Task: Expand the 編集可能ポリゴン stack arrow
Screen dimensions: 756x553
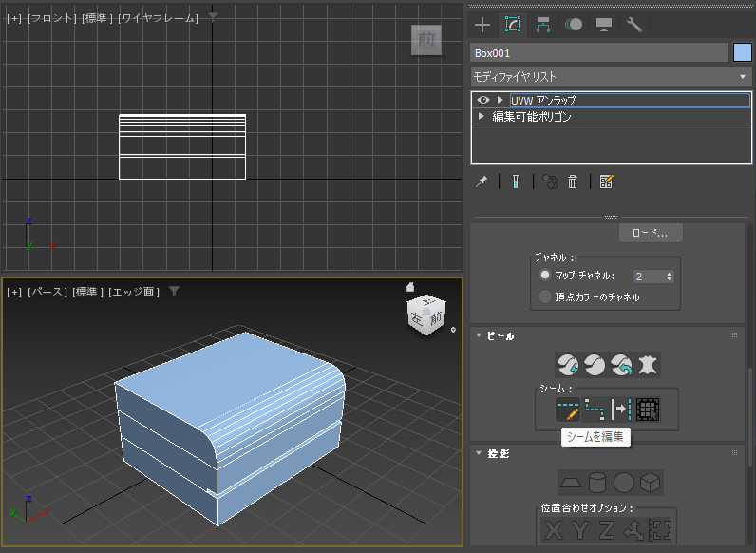Action: pyautogui.click(x=482, y=116)
